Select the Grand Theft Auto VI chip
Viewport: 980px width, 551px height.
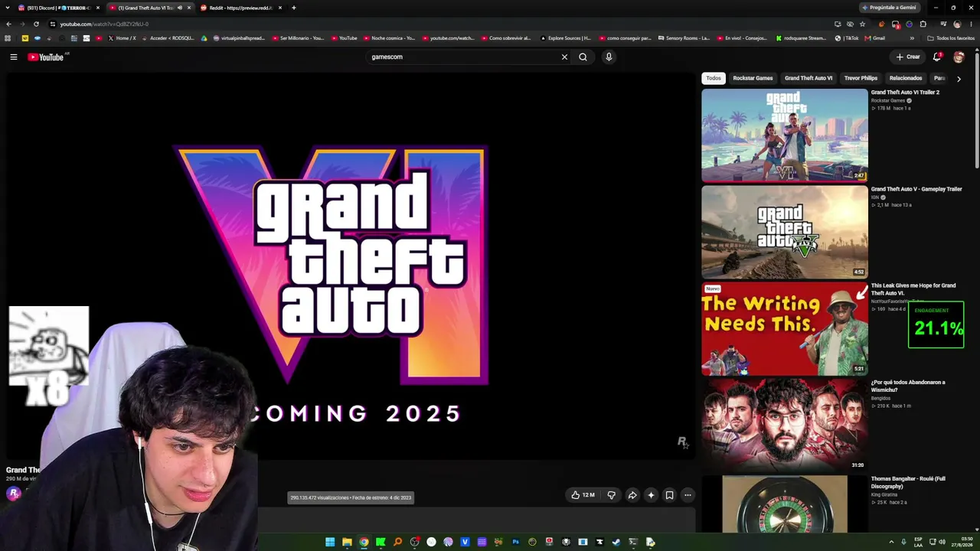pyautogui.click(x=808, y=78)
